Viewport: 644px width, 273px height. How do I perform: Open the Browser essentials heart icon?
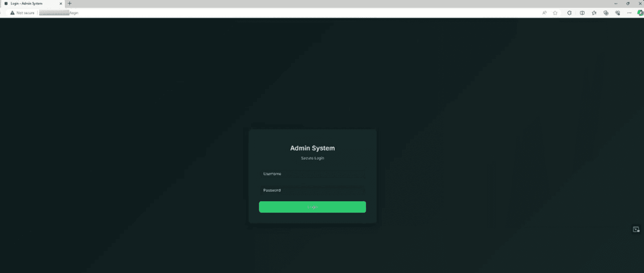(x=618, y=13)
